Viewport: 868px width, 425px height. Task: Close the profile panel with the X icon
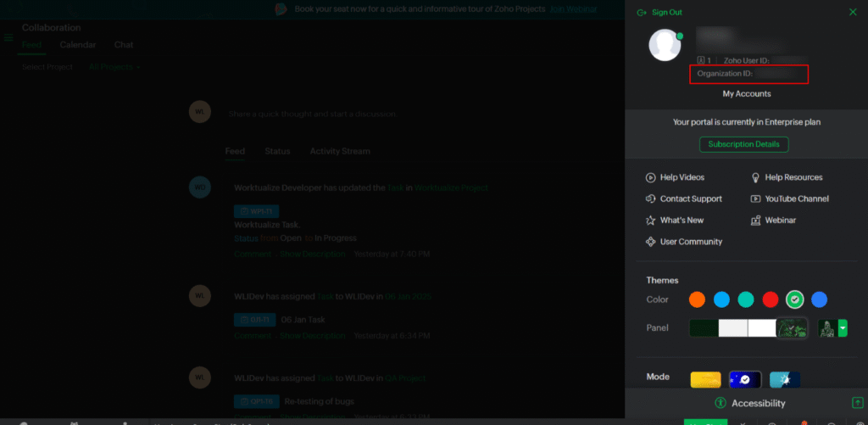[x=853, y=13]
